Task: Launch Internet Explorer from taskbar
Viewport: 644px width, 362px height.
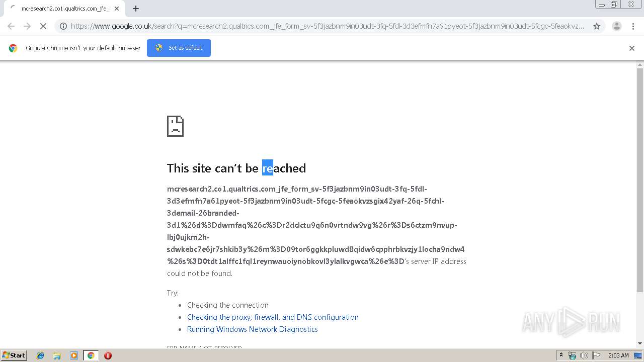Action: click(40, 355)
